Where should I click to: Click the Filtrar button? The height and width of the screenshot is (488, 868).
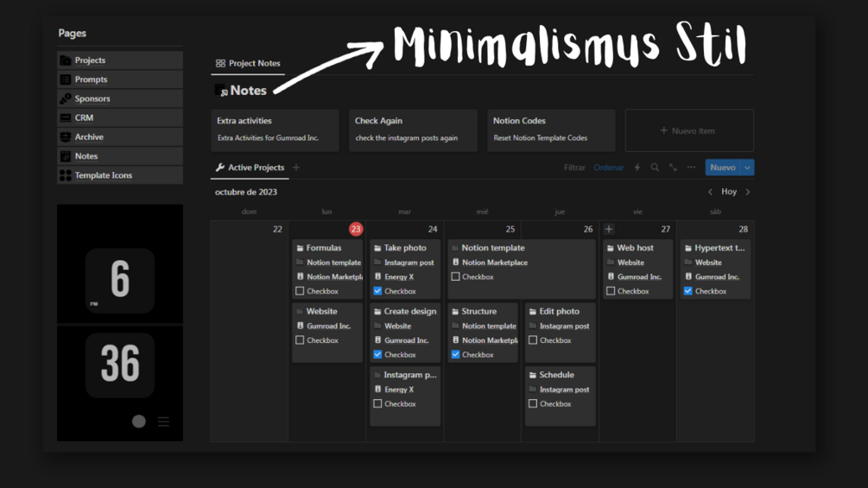(574, 168)
